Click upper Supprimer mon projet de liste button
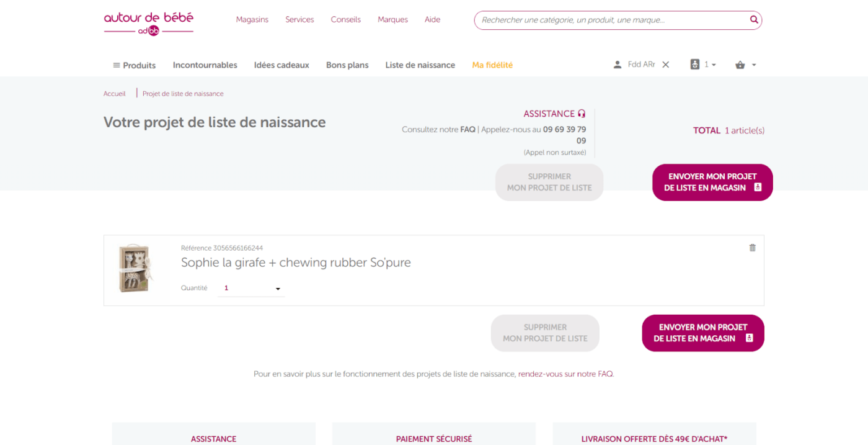The image size is (868, 445). pos(549,182)
